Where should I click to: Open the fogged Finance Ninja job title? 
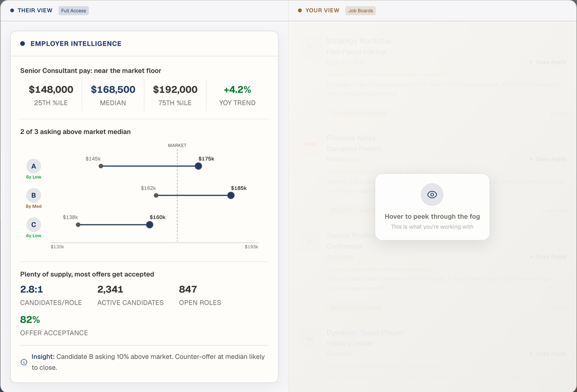pos(351,138)
